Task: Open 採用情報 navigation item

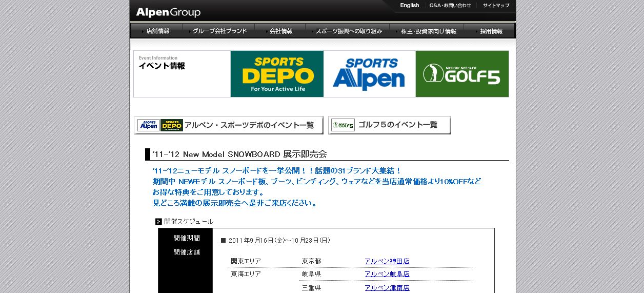Action: 491,31
